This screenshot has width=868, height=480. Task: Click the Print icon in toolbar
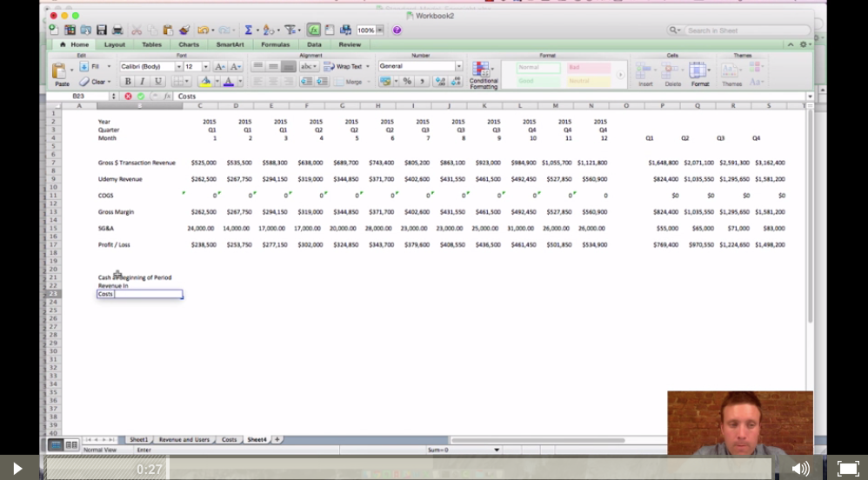117,30
